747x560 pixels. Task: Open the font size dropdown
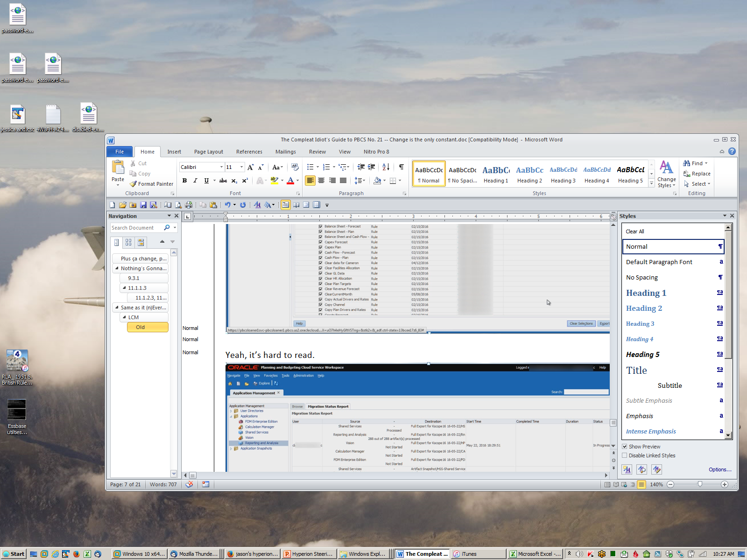click(241, 167)
